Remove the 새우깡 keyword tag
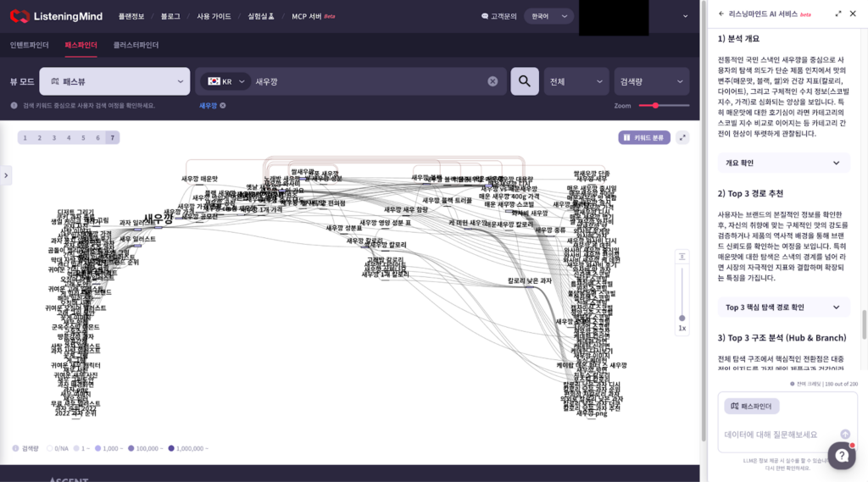 tap(223, 106)
